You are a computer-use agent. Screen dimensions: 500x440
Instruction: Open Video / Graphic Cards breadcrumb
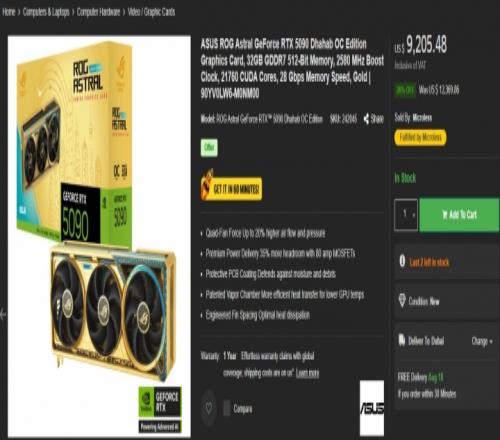coord(151,12)
